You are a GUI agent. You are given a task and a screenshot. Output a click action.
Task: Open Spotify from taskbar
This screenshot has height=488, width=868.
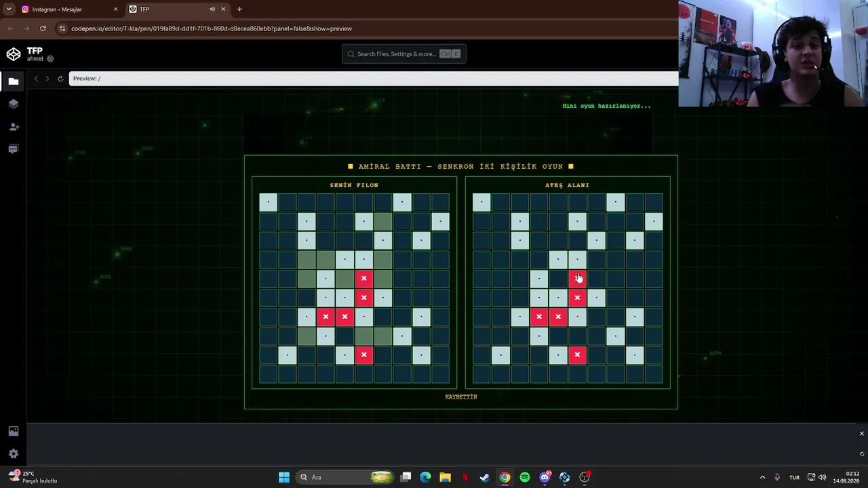click(x=525, y=477)
